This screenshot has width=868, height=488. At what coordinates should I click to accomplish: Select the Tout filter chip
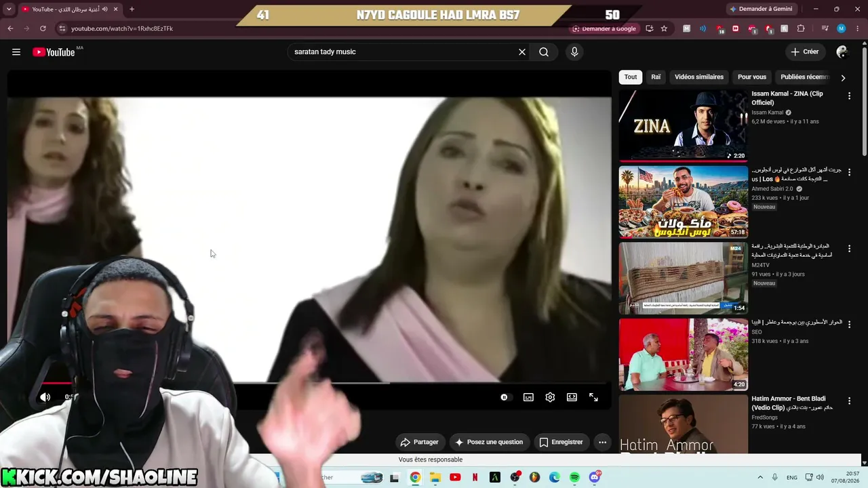coord(631,77)
